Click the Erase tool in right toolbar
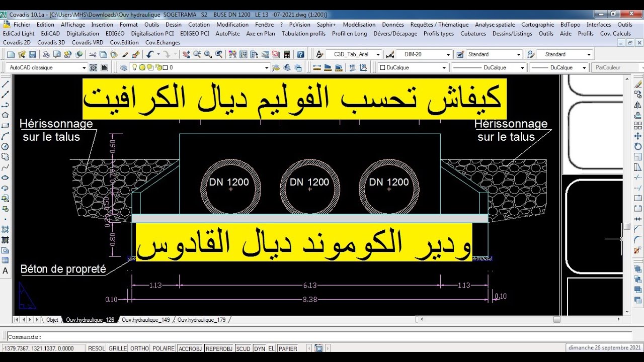Viewport: 644px width, 362px height. (x=638, y=84)
